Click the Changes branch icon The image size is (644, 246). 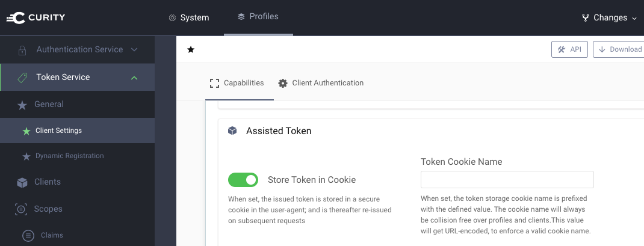click(585, 17)
